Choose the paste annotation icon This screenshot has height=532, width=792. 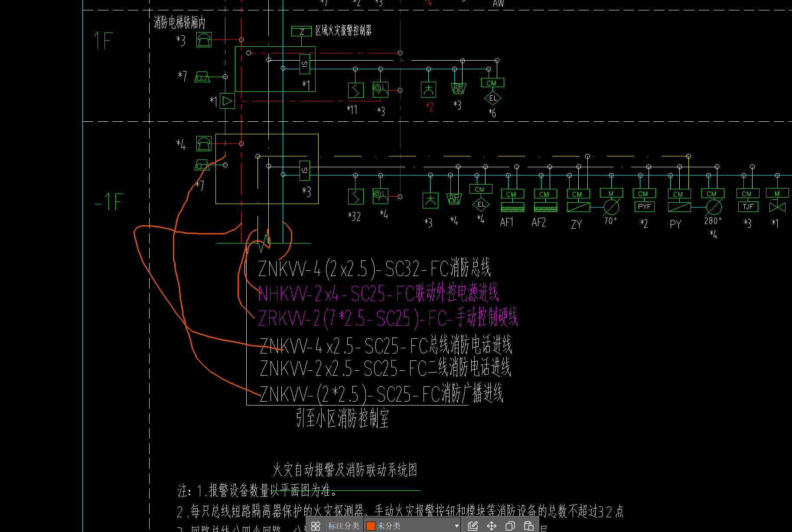[529, 526]
